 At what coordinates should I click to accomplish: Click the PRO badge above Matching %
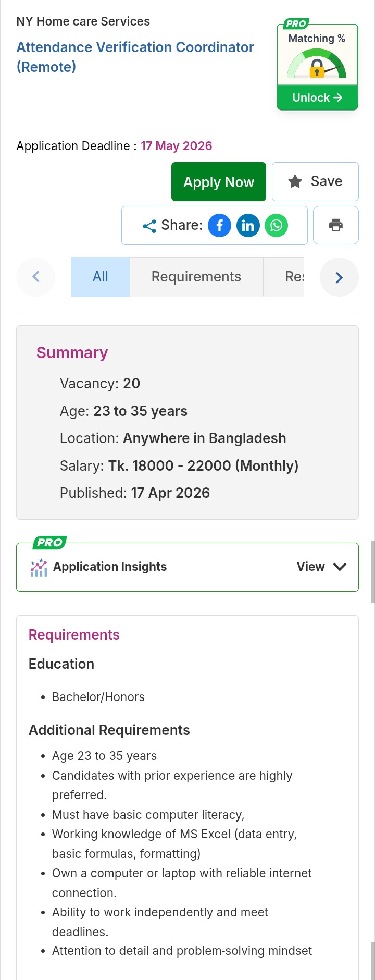pyautogui.click(x=295, y=23)
